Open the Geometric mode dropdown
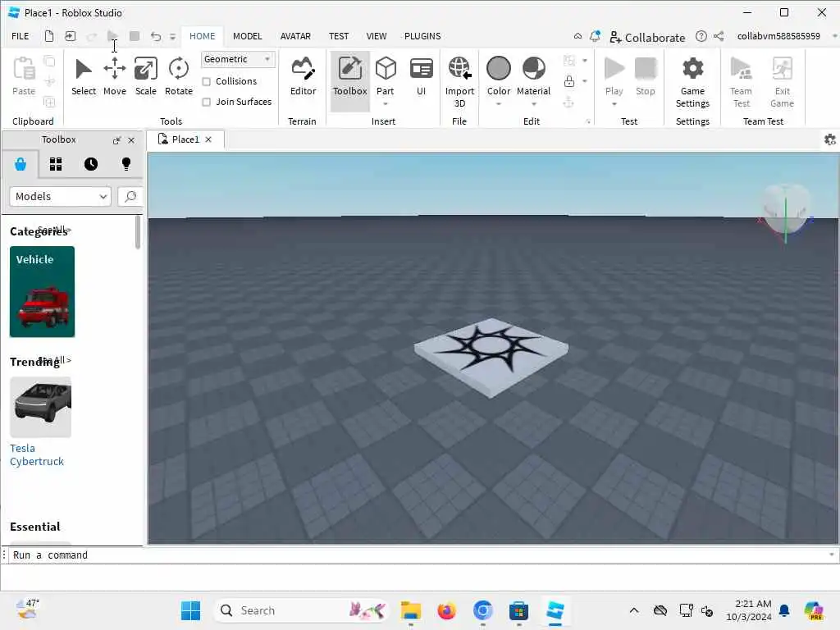Image resolution: width=840 pixels, height=630 pixels. pos(238,59)
